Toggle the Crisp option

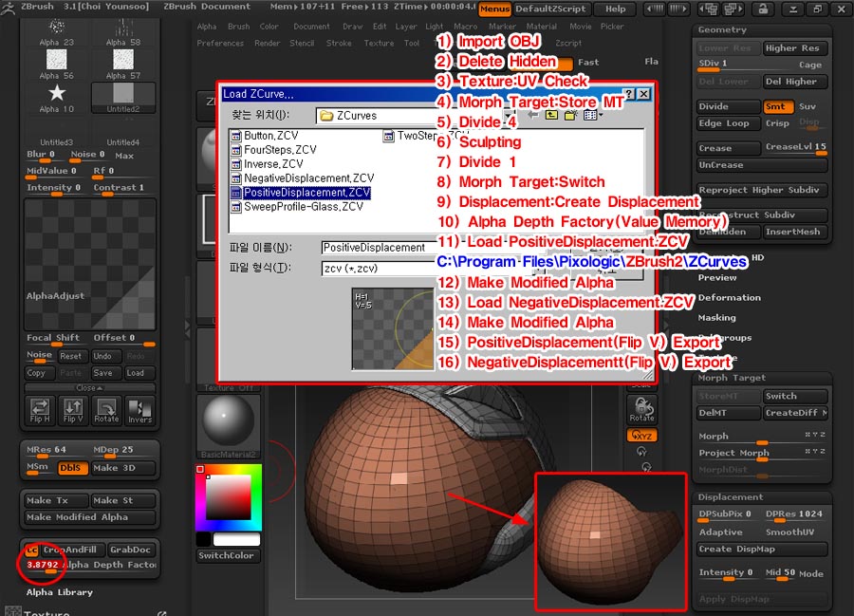pos(777,123)
